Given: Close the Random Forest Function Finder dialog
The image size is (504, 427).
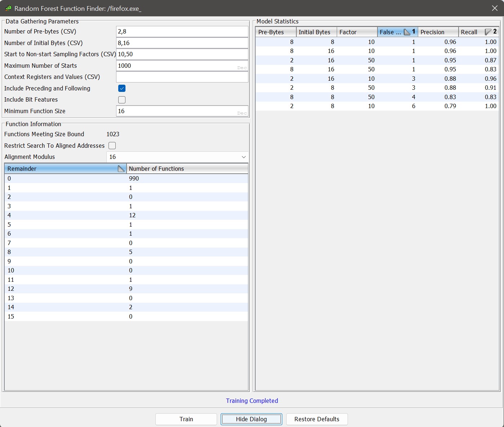Looking at the screenshot, I should 495,8.
